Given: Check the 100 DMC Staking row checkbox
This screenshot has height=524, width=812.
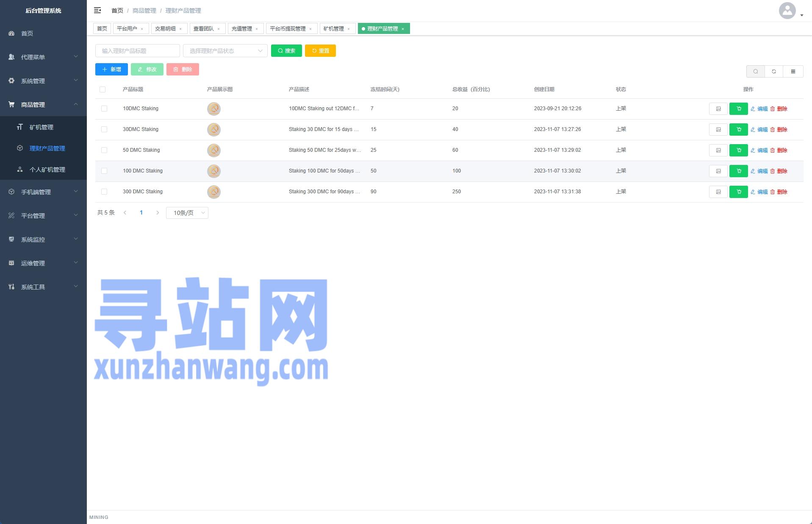Looking at the screenshot, I should coord(104,171).
